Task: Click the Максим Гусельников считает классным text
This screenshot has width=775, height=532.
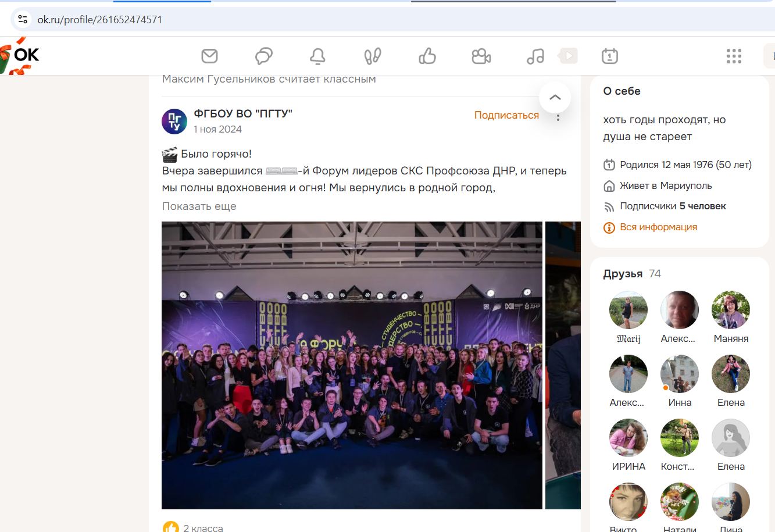Action: tap(269, 79)
